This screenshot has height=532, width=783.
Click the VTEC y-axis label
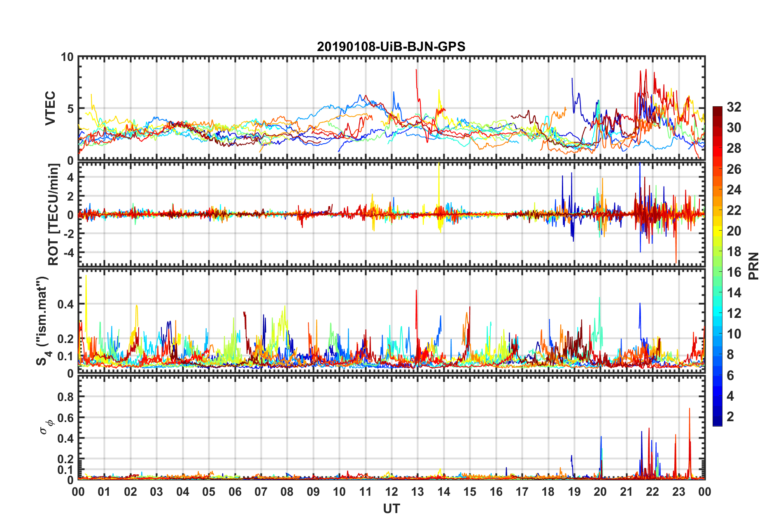50,108
